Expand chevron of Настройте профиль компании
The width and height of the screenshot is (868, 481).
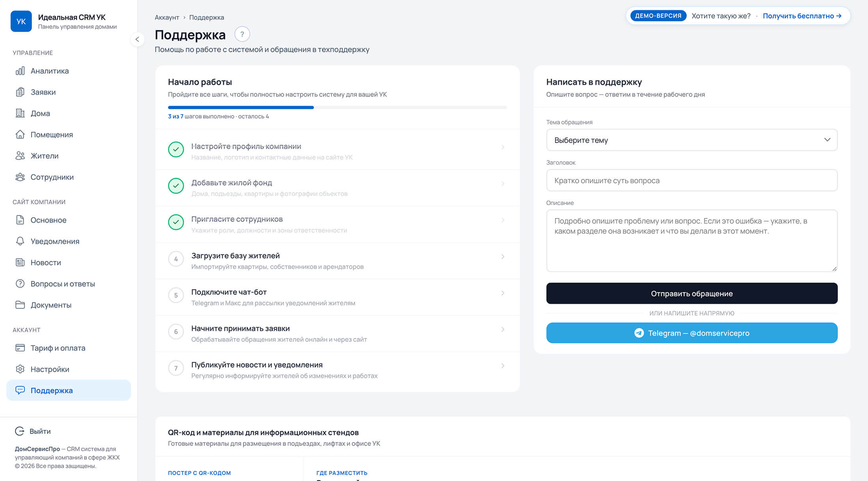pyautogui.click(x=503, y=147)
